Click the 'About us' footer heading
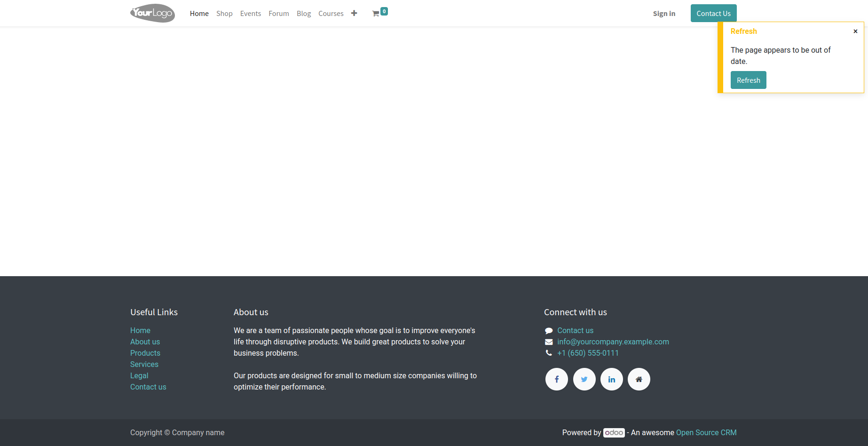The width and height of the screenshot is (868, 446). 251,312
